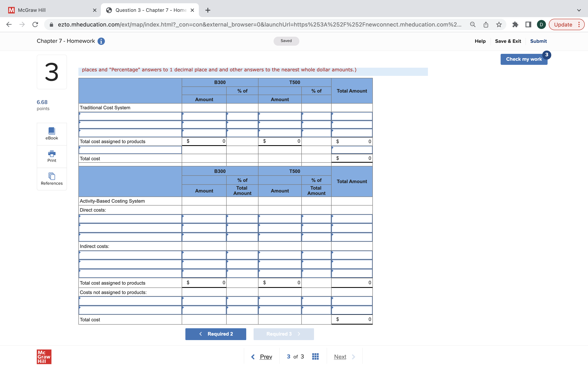
Task: Click the info icon beside Chapter 7 - Homework
Action: pos(101,41)
